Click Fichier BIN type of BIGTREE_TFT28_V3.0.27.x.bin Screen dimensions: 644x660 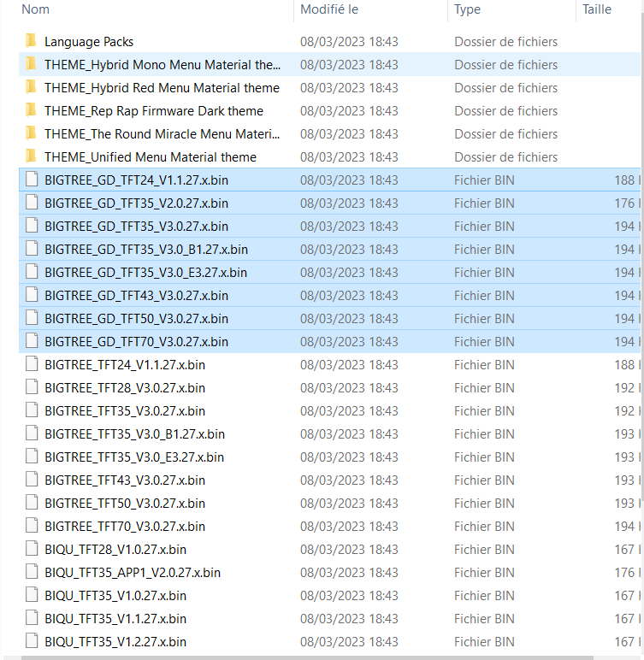tap(484, 388)
